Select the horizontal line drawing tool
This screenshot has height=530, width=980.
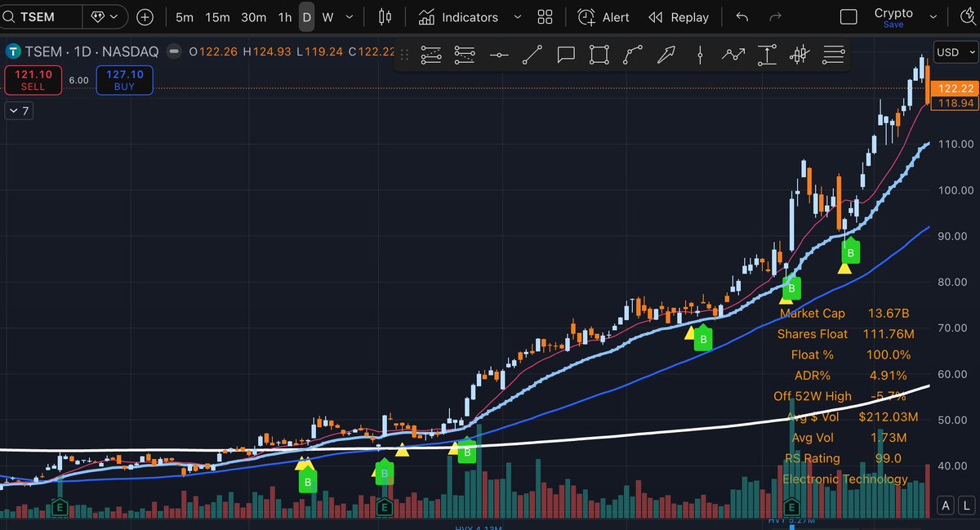(x=499, y=55)
